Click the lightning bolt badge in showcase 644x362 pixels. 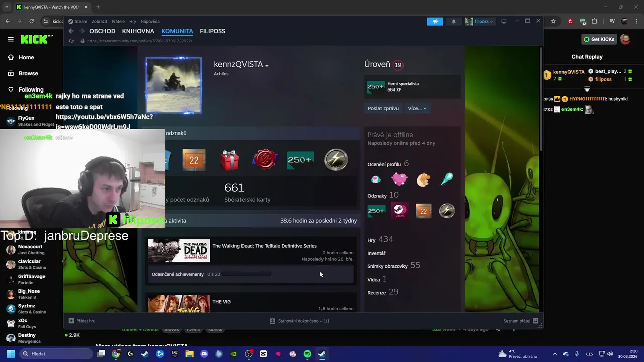(x=336, y=160)
